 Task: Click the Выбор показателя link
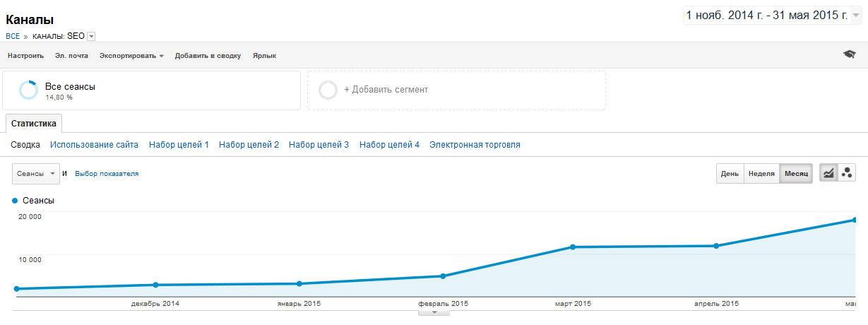(107, 173)
